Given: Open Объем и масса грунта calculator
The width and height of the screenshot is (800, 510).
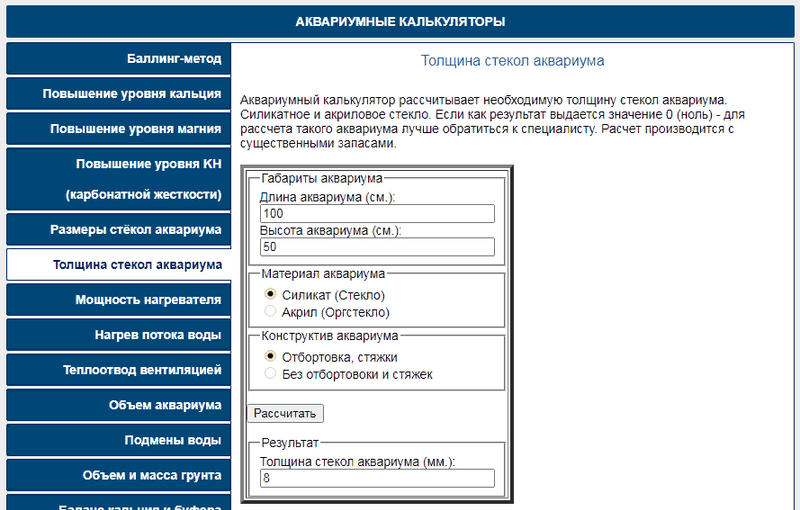Looking at the screenshot, I should 118,476.
